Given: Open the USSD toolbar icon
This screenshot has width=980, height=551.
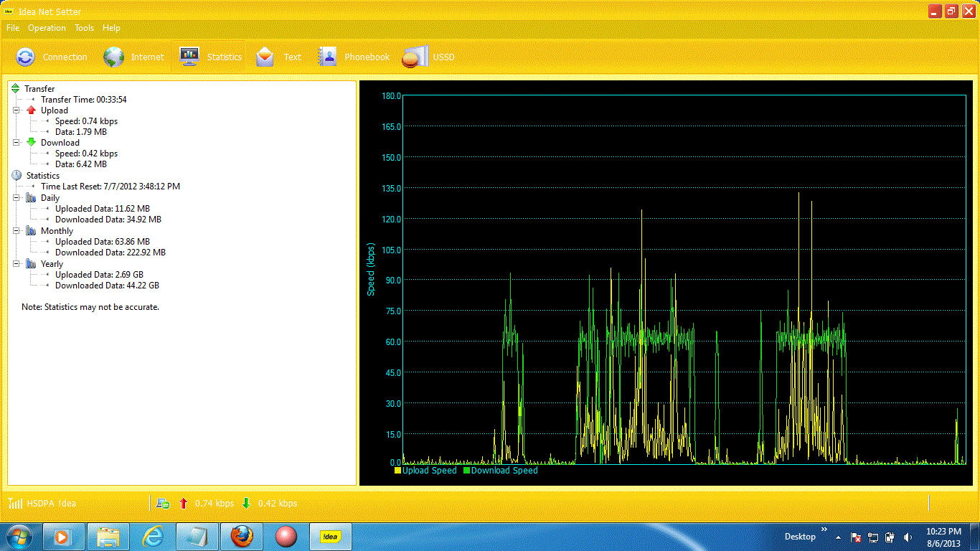Looking at the screenshot, I should point(414,57).
